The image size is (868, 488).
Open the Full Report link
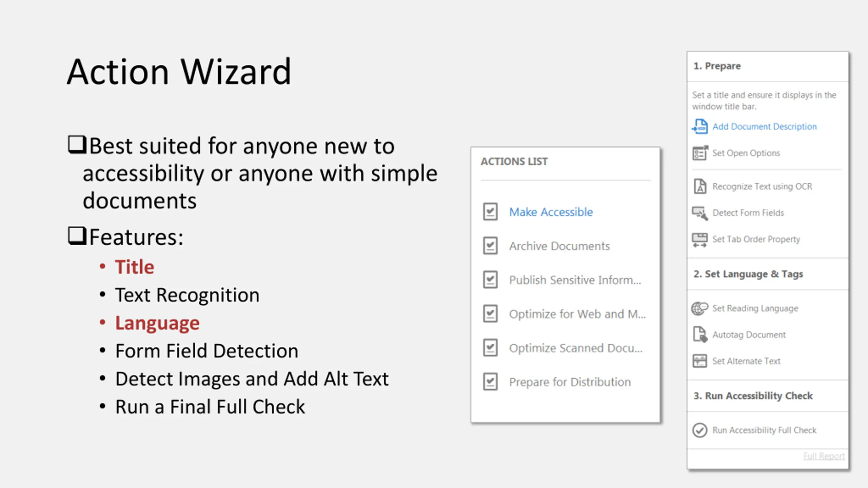point(824,456)
